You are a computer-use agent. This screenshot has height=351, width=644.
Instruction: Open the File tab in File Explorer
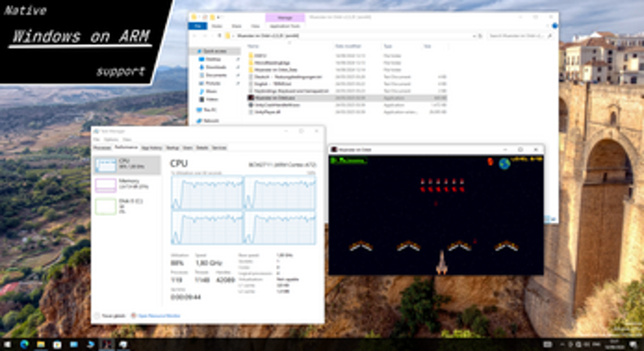[198, 26]
